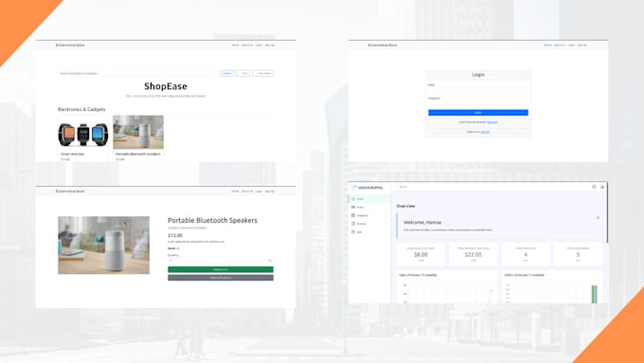
Task: Click the sidebar icon below Products in Admin Portal
Action: [x=353, y=232]
